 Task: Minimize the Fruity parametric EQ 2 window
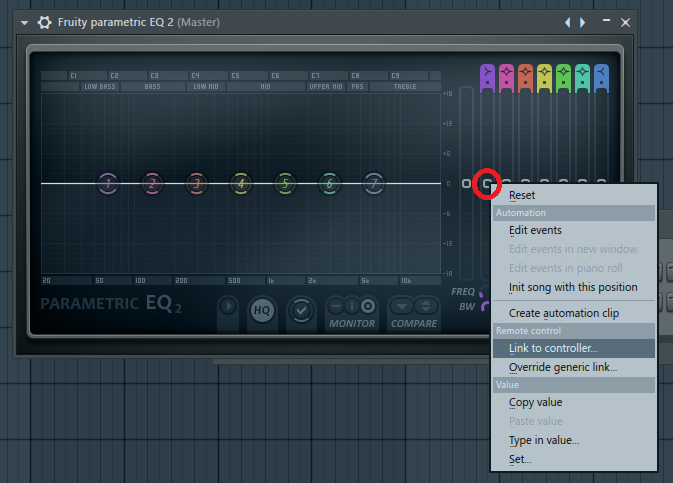[x=606, y=20]
